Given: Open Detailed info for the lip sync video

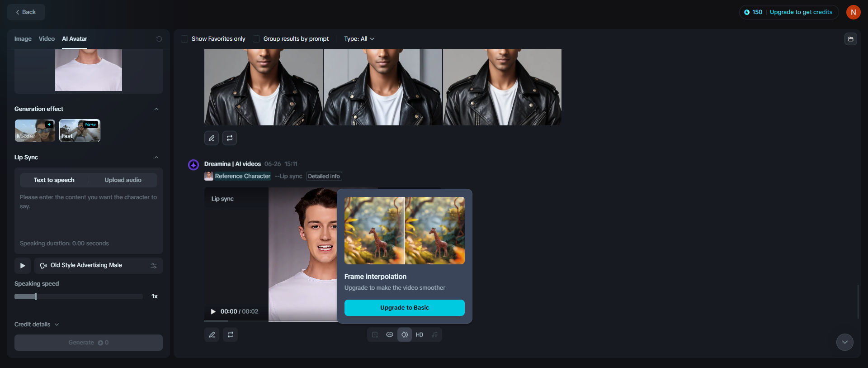Looking at the screenshot, I should coord(324,177).
